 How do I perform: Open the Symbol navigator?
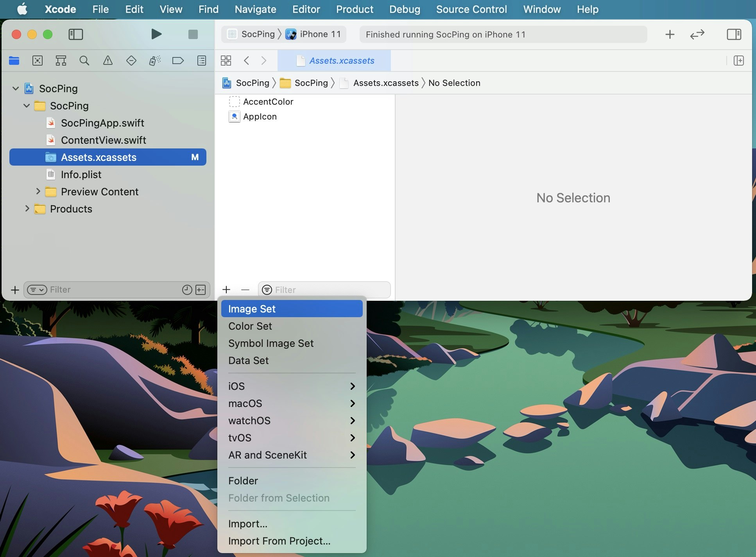(x=61, y=61)
